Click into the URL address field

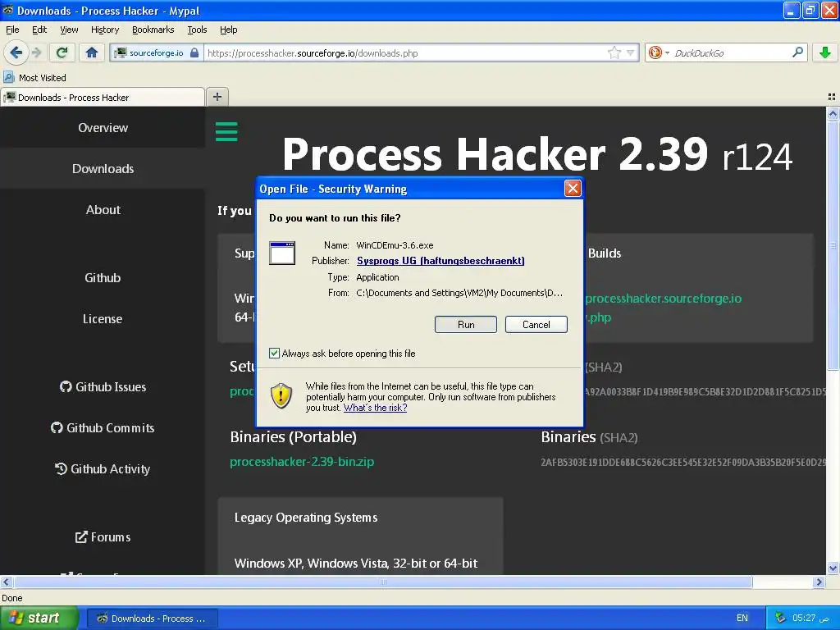click(x=404, y=53)
